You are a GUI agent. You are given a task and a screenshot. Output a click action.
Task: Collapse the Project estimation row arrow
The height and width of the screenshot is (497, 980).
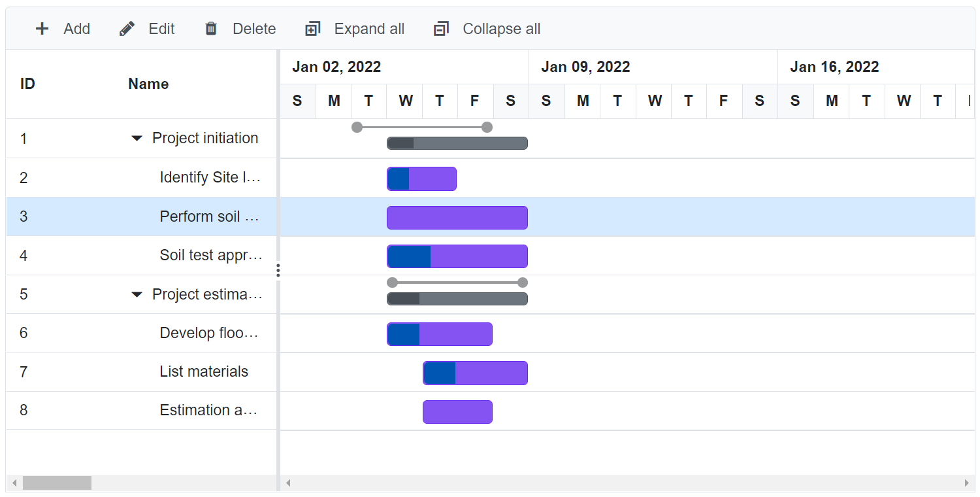point(137,294)
